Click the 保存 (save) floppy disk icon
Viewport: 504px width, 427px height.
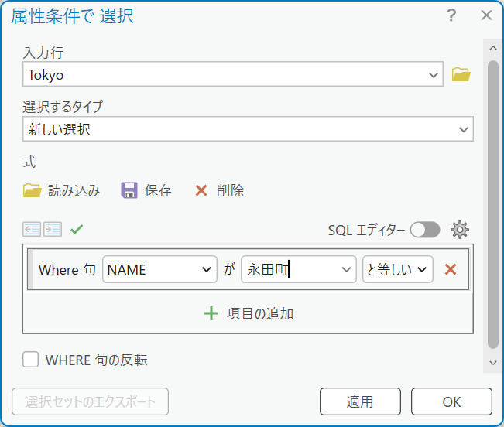(129, 190)
